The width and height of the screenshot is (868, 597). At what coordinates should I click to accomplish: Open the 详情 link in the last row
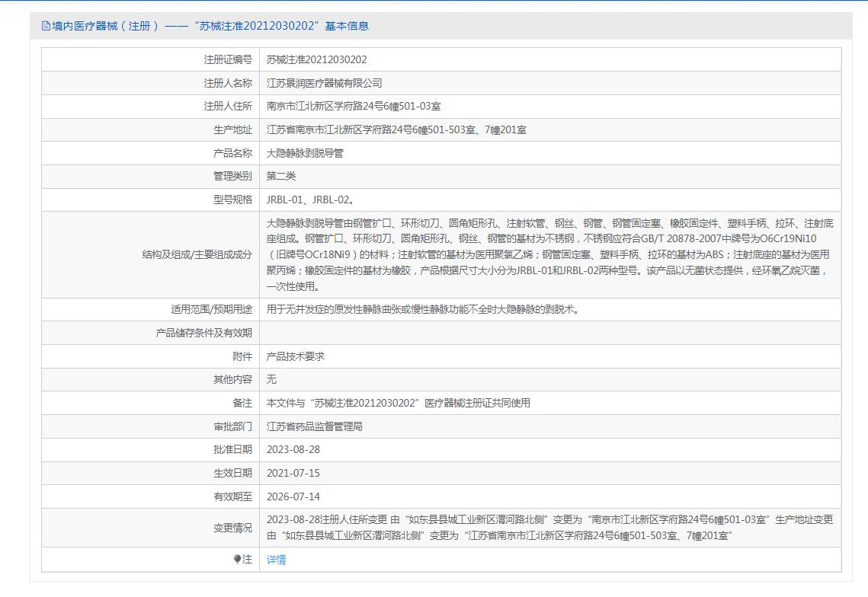point(277,560)
